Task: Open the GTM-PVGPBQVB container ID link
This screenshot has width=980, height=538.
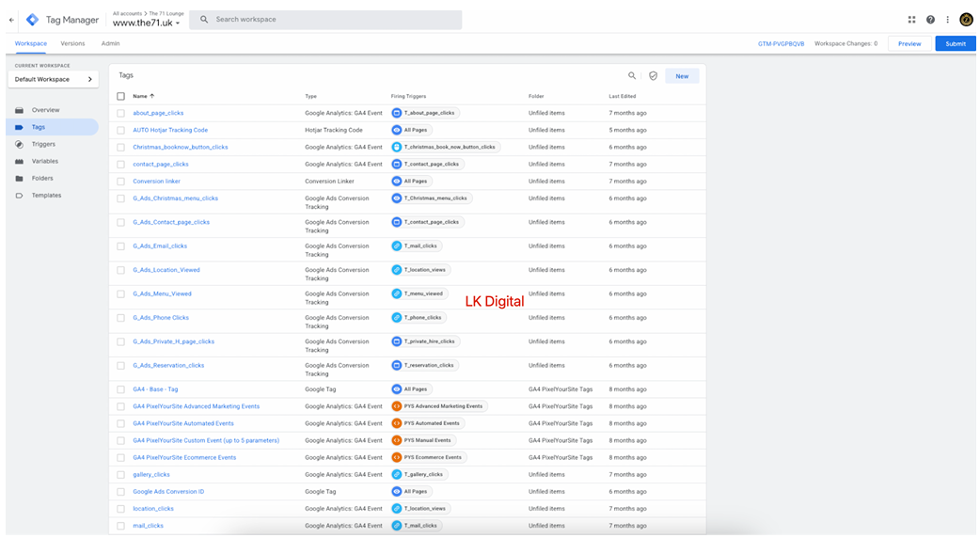Action: click(x=781, y=44)
